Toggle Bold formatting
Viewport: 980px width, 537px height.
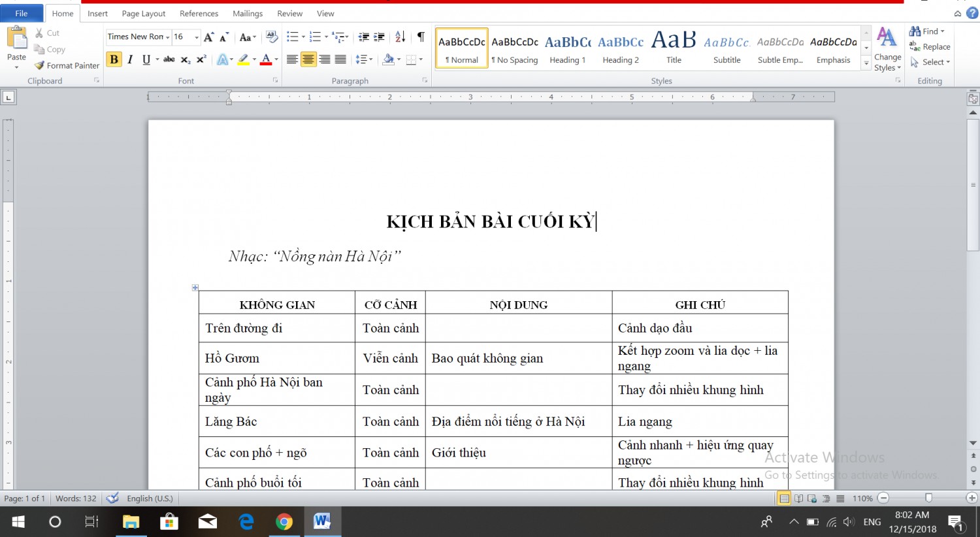[x=114, y=59]
